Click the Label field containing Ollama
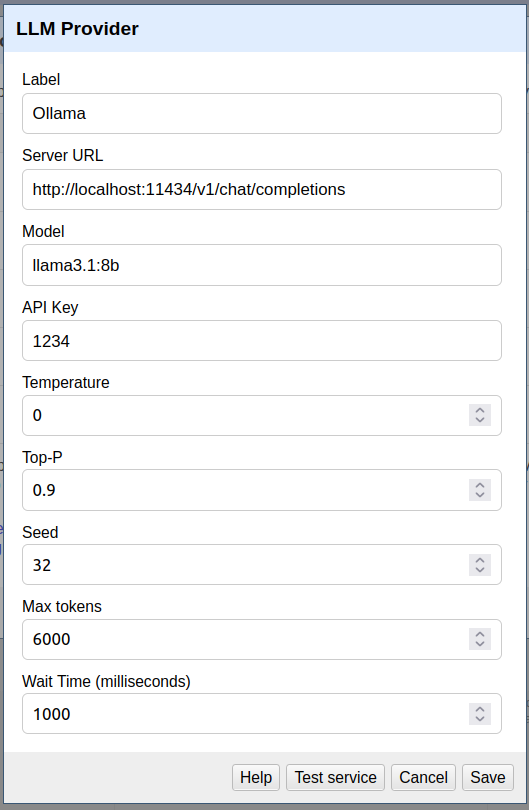This screenshot has height=810, width=529. point(262,114)
